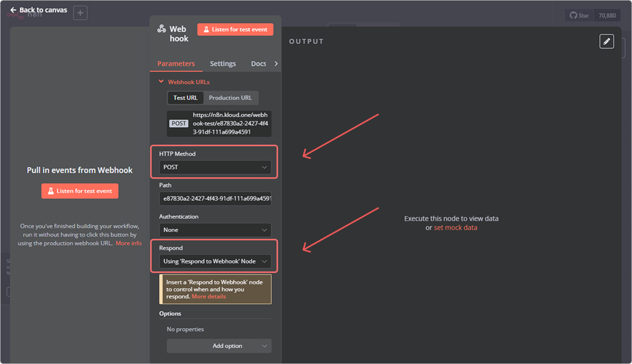Click the OUTPUT panel heading

tap(307, 42)
